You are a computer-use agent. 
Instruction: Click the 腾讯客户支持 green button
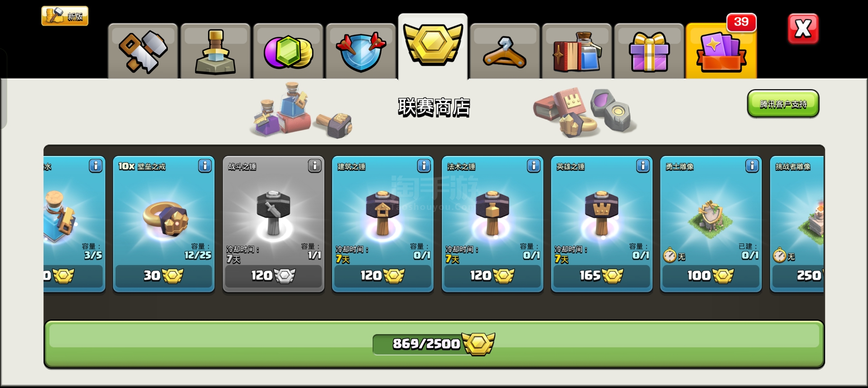783,104
